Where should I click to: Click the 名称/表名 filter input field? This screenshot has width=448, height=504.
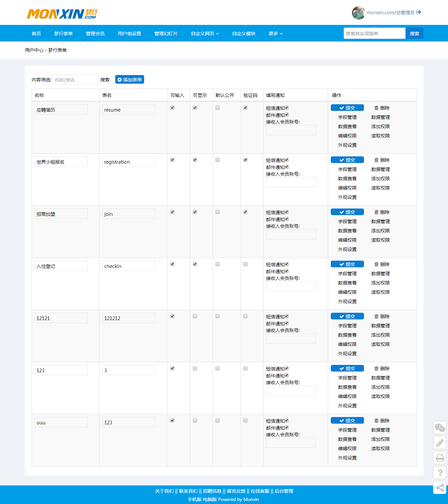point(75,80)
